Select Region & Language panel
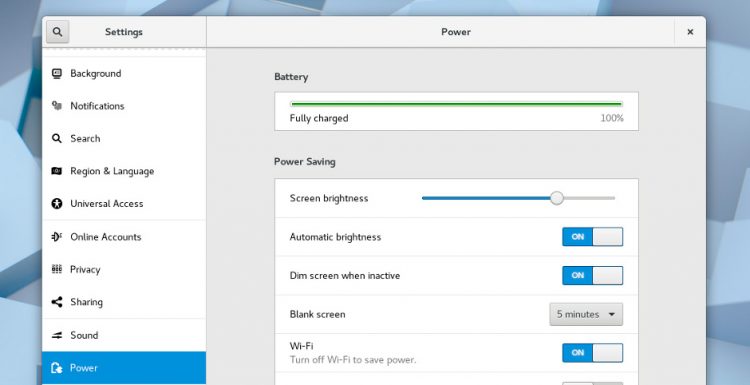 [x=124, y=171]
